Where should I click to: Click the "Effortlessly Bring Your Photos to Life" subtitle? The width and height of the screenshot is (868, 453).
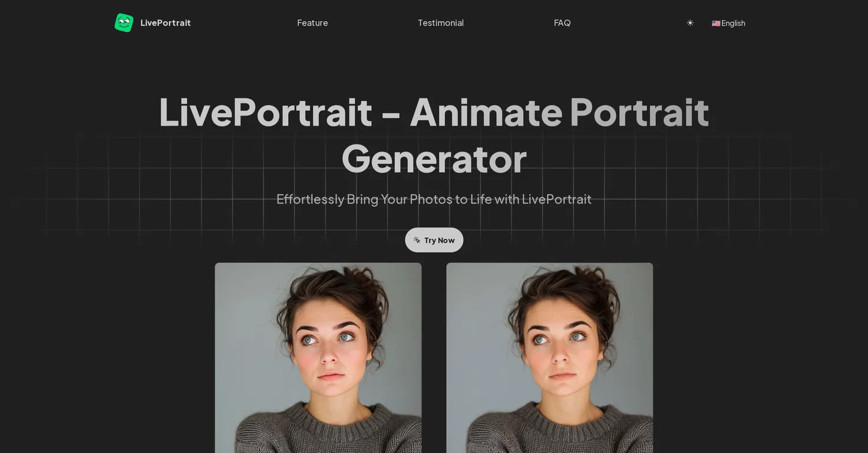pyautogui.click(x=434, y=199)
